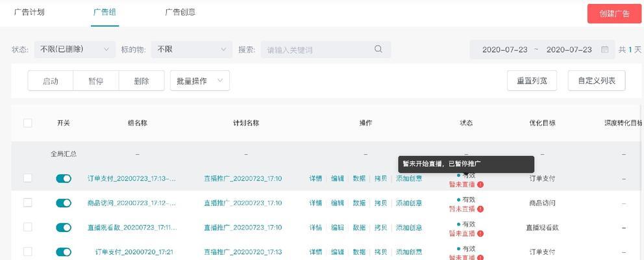Click the 状态 column header

[466, 123]
